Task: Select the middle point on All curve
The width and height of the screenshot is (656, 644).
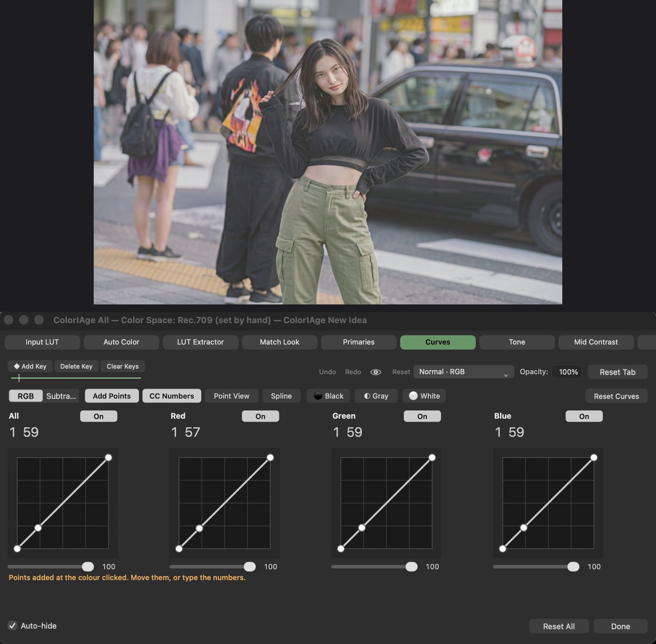Action: [x=38, y=528]
